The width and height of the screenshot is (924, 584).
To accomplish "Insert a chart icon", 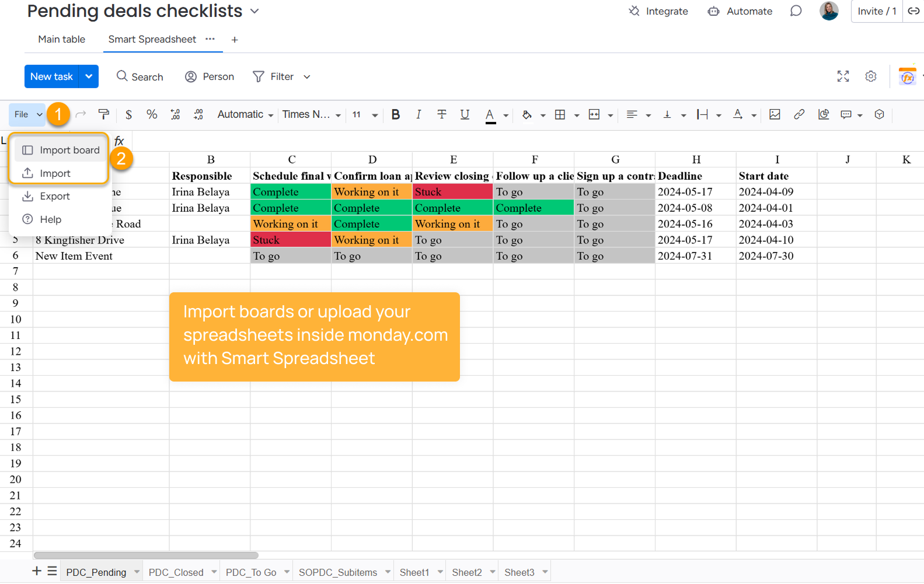I will tap(824, 114).
